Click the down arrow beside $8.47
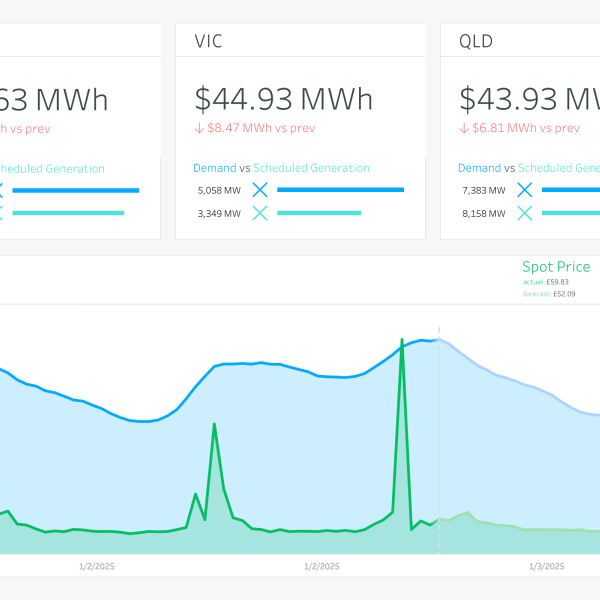600x600 pixels. pos(199,128)
